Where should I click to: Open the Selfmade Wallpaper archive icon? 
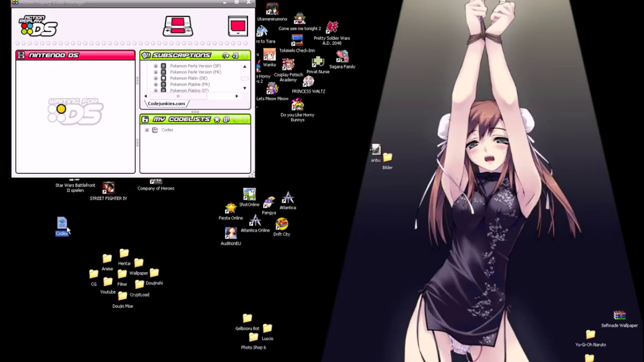click(x=619, y=315)
